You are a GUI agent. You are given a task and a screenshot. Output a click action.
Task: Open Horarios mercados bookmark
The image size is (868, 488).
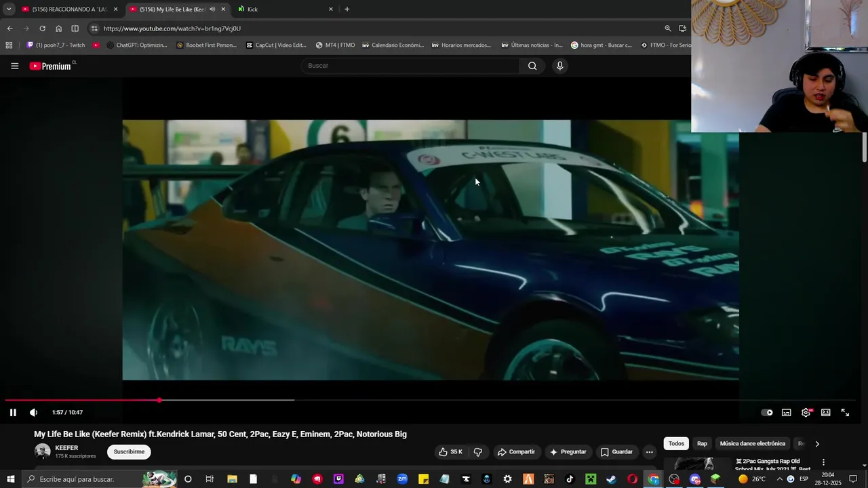coord(462,45)
